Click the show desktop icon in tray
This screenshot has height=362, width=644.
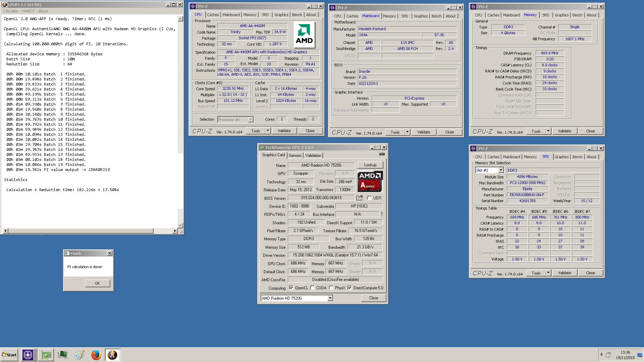click(x=640, y=355)
